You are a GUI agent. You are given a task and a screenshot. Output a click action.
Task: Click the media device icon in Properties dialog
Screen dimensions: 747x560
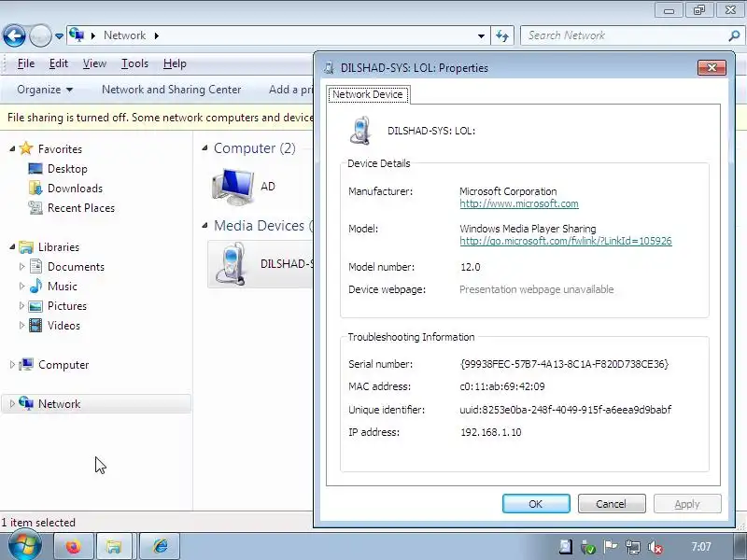pos(360,131)
